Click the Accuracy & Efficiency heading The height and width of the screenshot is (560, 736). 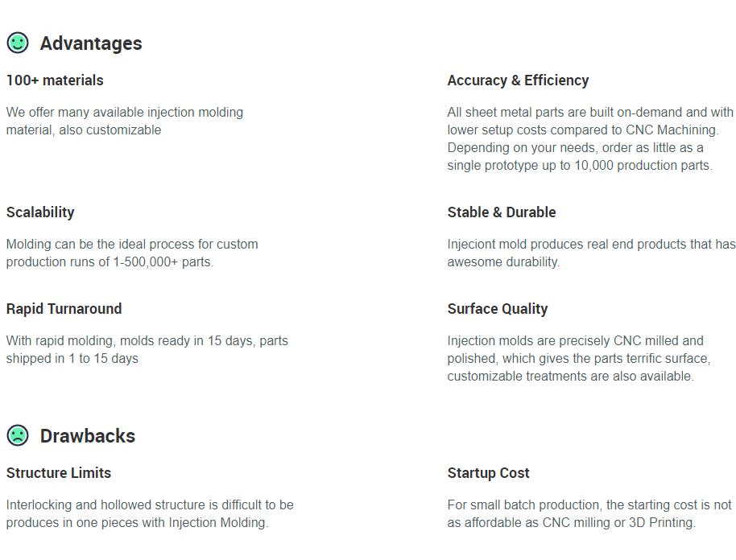518,80
